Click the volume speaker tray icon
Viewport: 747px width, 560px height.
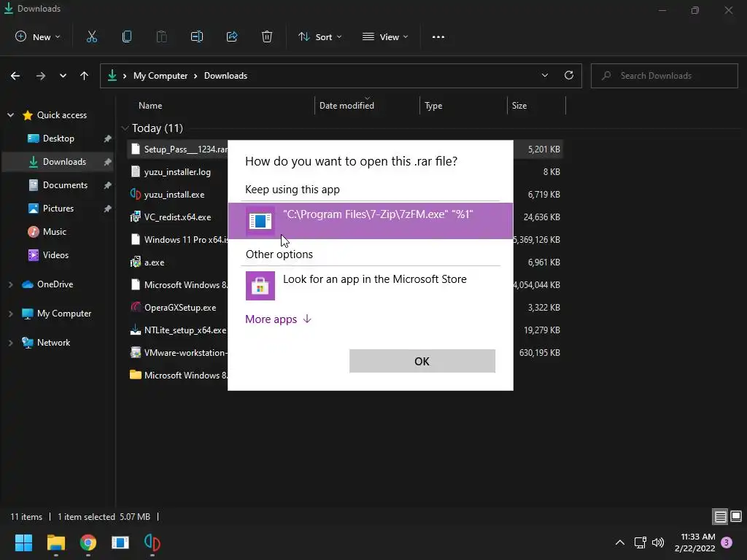[x=658, y=542]
